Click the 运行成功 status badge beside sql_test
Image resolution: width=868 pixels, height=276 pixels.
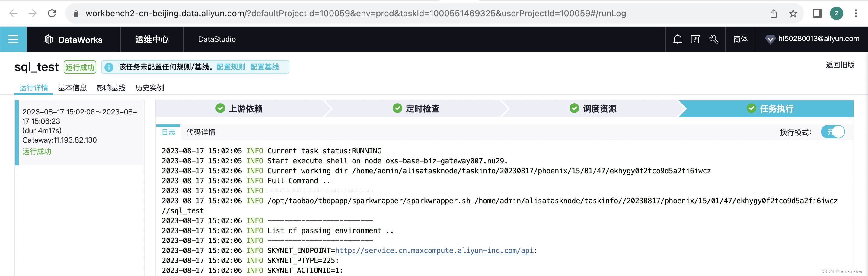point(80,67)
